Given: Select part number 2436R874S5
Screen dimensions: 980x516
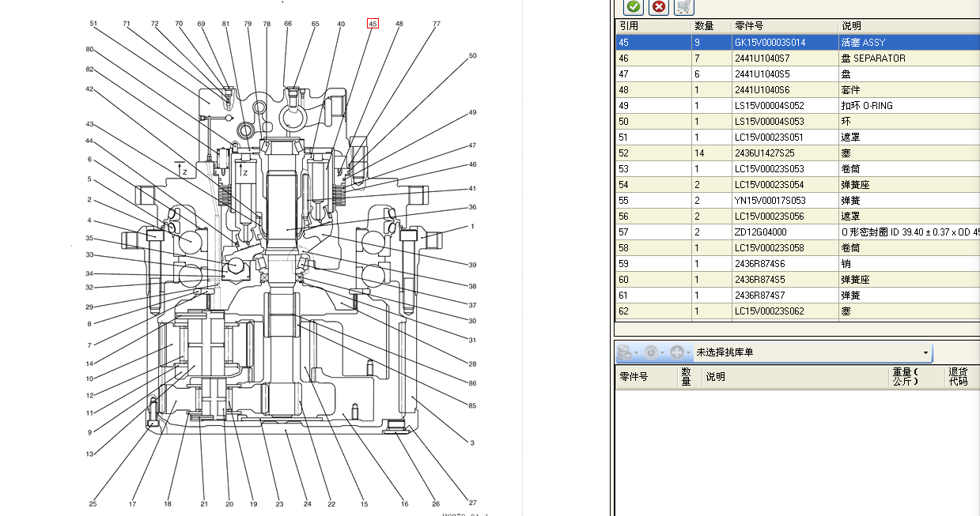Looking at the screenshot, I should point(759,280).
